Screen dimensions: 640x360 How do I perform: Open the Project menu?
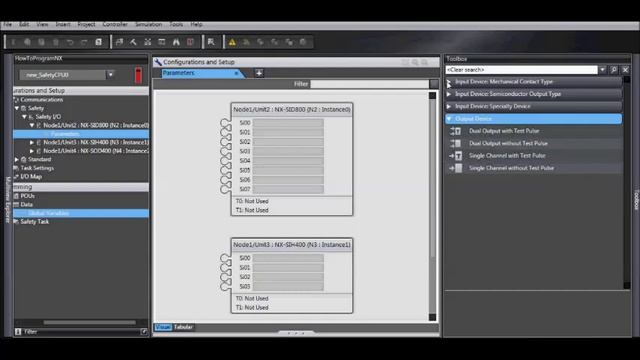pos(86,24)
